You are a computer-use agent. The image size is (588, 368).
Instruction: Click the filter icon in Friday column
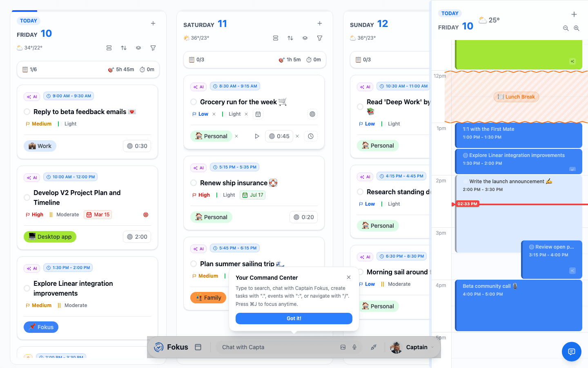tap(153, 48)
